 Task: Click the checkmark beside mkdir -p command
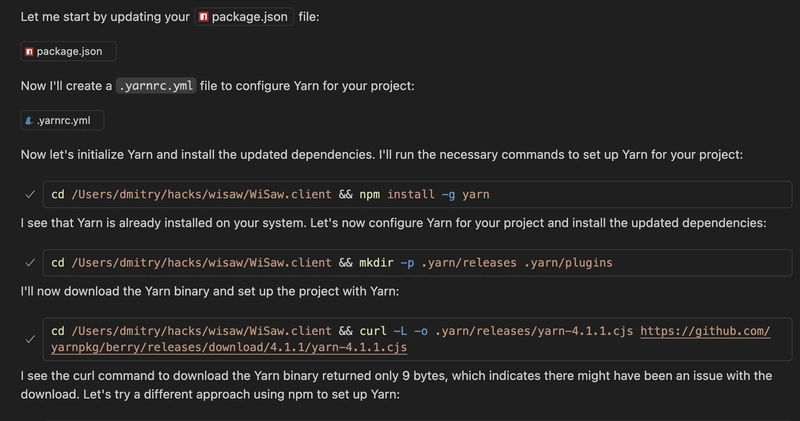(x=30, y=263)
